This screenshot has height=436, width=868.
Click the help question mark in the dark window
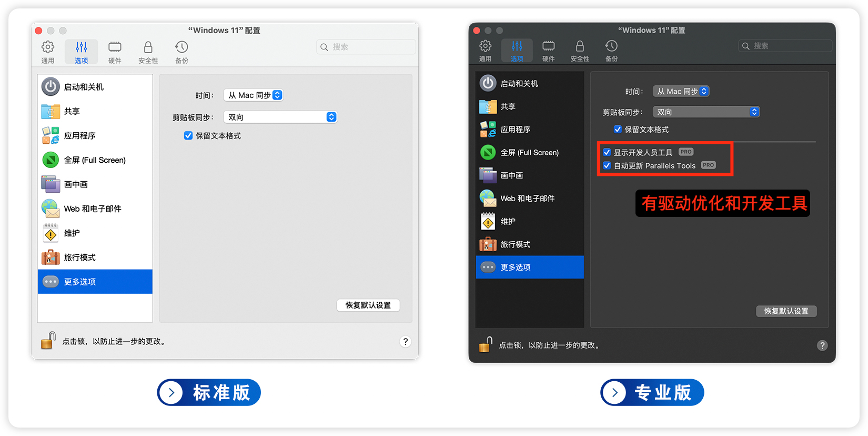[822, 345]
